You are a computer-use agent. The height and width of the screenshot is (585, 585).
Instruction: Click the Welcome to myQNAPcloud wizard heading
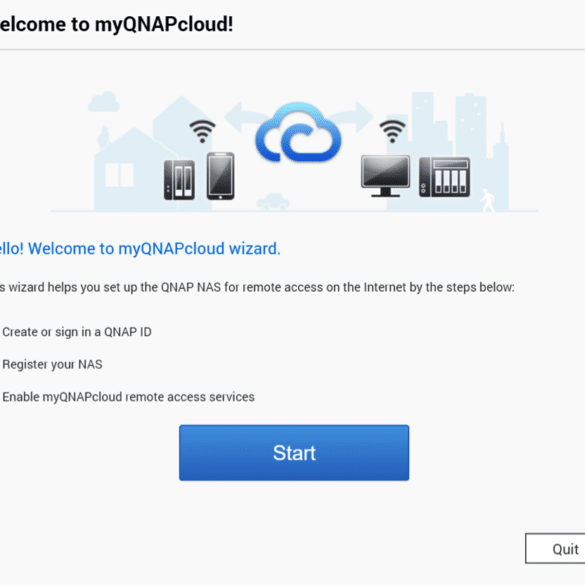(140, 248)
